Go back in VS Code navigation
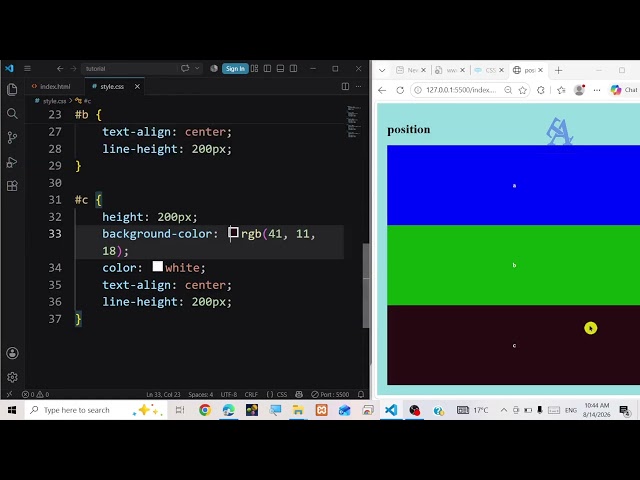640x480 pixels. (60, 69)
